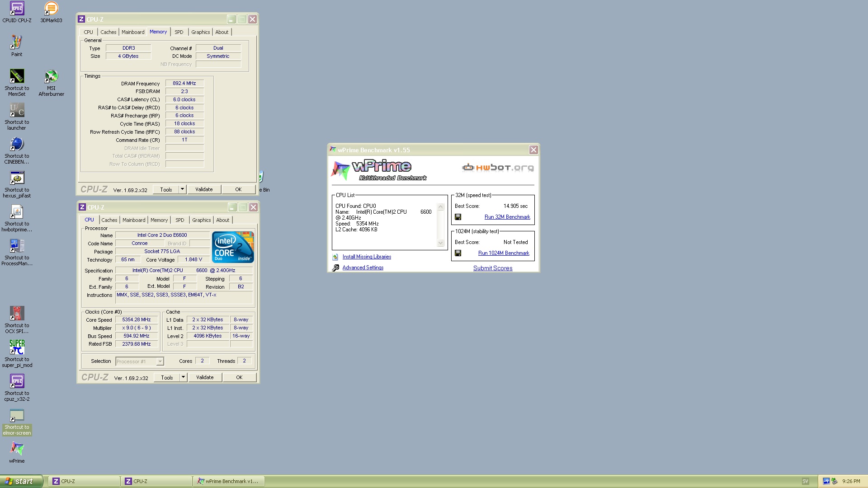Click Run 32M Benchmark link
The height and width of the screenshot is (488, 868).
coord(507,217)
